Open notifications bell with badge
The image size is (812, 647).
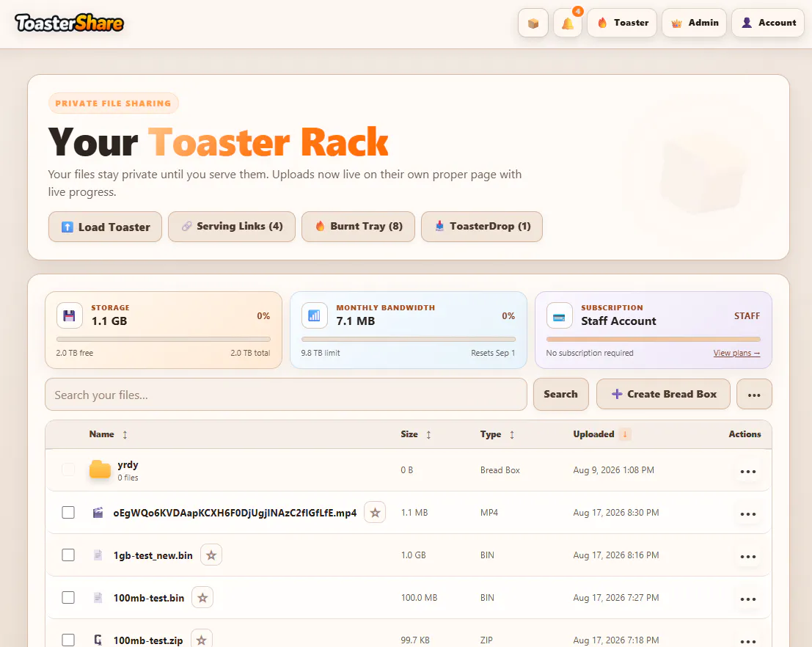point(568,23)
